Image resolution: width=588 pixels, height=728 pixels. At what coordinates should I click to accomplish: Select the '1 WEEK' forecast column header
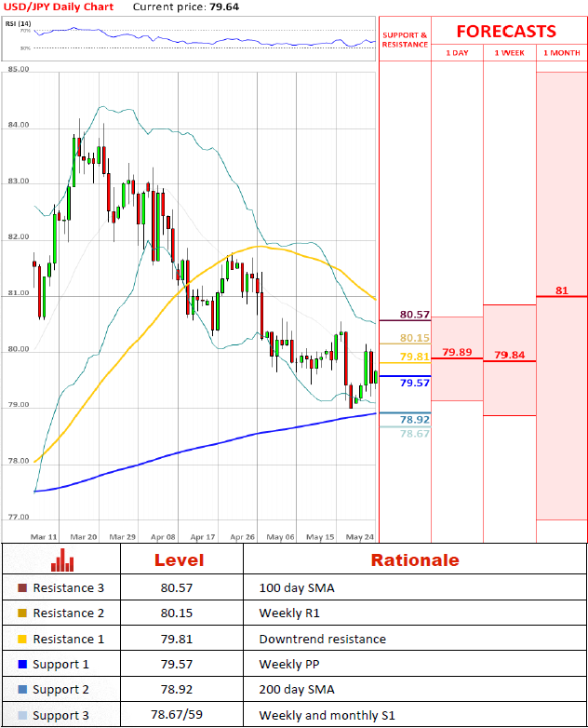click(510, 53)
